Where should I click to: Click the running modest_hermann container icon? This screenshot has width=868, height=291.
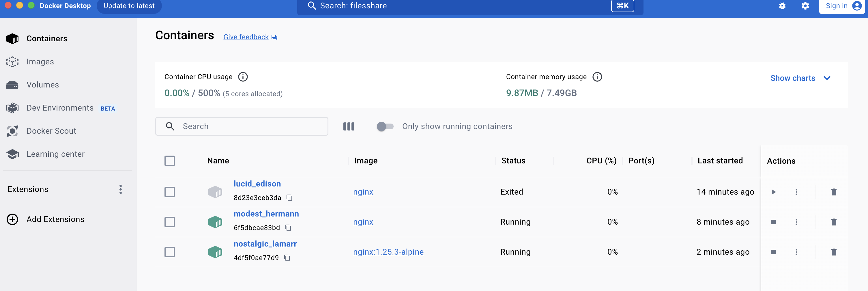pyautogui.click(x=215, y=222)
